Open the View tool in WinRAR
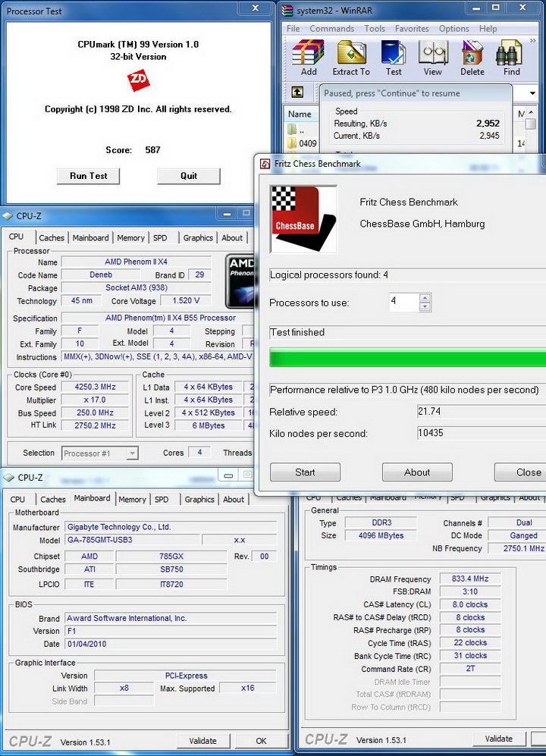 [x=433, y=53]
